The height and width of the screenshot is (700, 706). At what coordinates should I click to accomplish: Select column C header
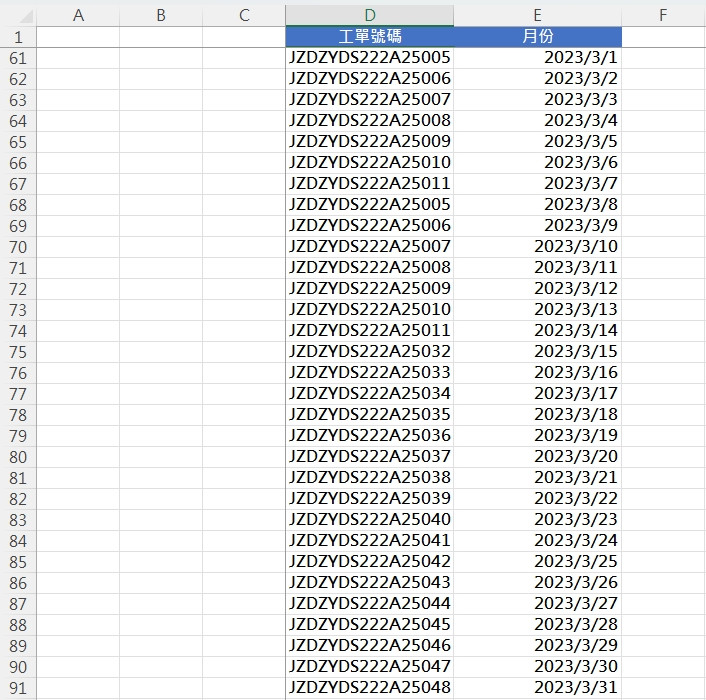point(244,15)
